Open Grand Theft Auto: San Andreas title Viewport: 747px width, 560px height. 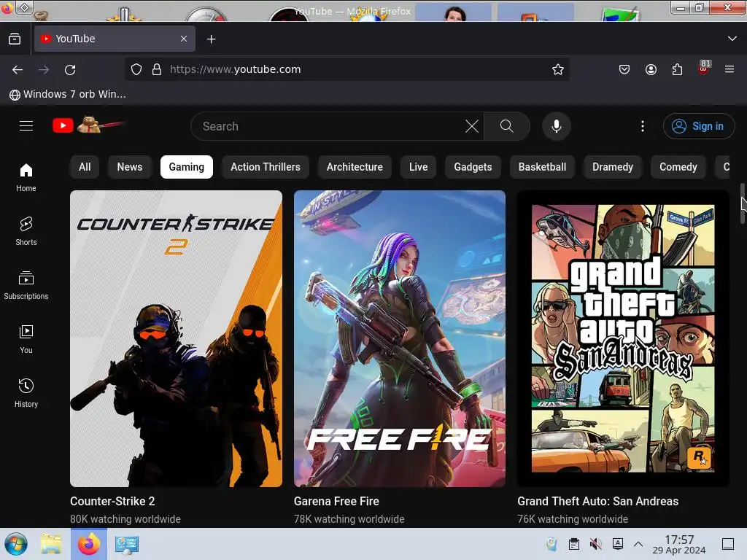[598, 501]
